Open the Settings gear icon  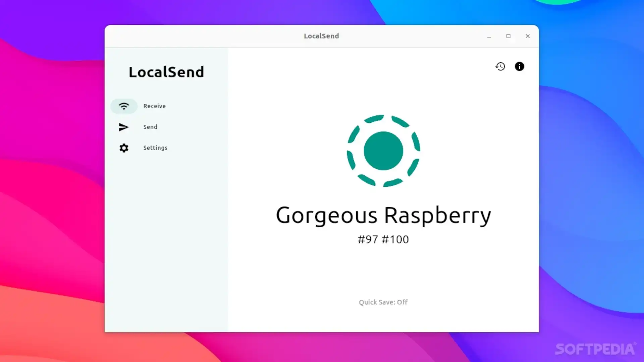pos(124,148)
